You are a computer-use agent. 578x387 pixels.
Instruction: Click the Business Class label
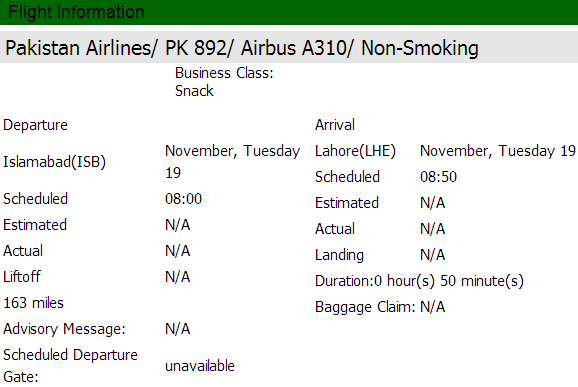(224, 73)
